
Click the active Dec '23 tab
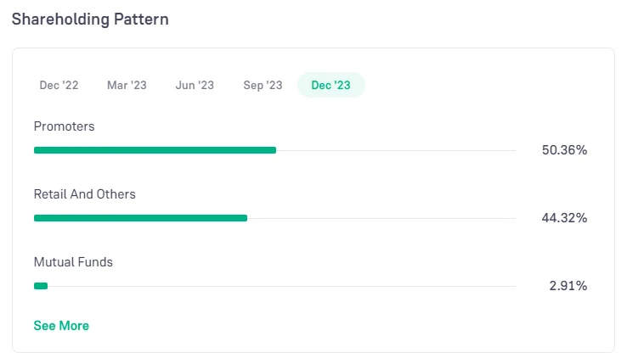click(330, 85)
